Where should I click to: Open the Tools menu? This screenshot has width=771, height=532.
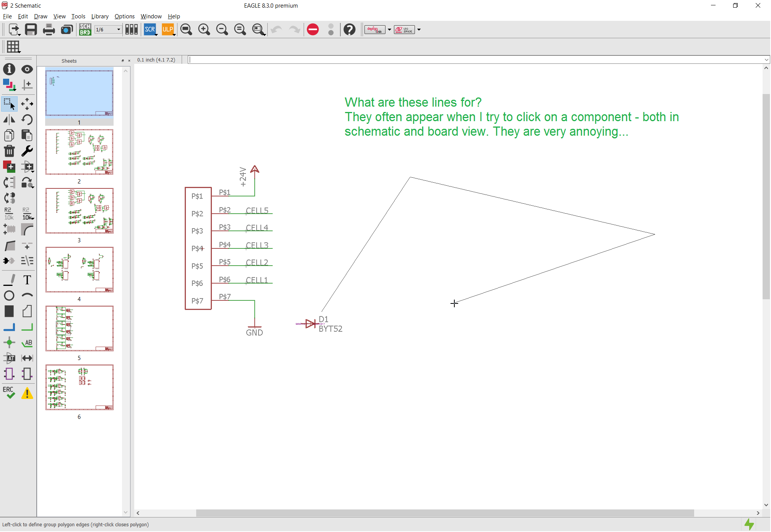point(78,16)
